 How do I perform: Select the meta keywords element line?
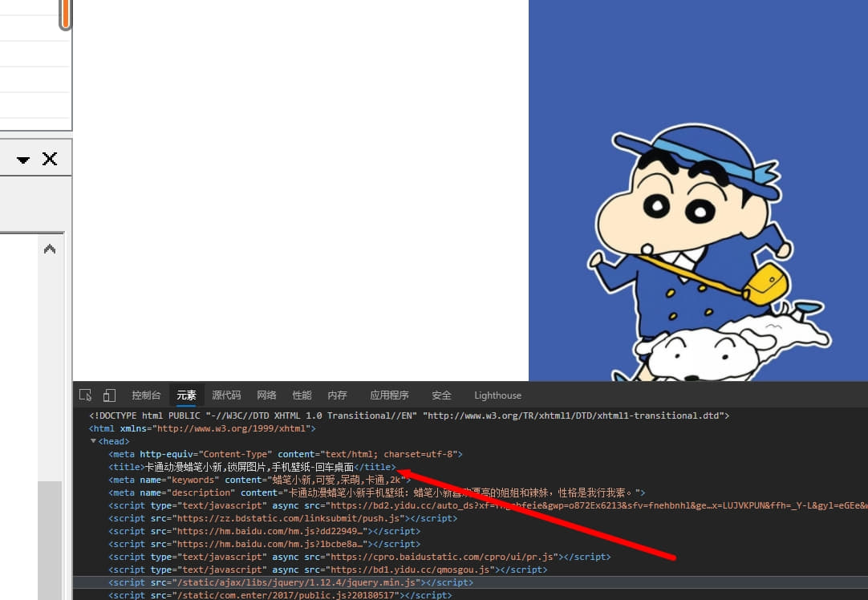coord(260,480)
